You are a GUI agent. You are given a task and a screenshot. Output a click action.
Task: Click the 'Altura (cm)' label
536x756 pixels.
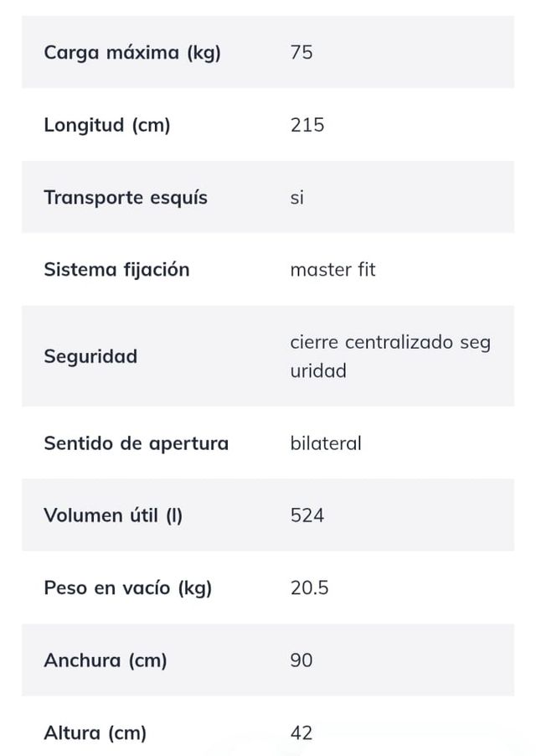95,733
